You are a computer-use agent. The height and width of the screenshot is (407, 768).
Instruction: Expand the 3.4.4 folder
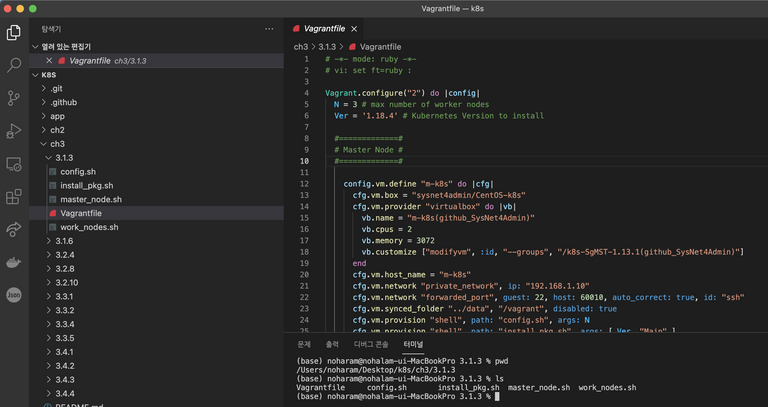pyautogui.click(x=48, y=393)
